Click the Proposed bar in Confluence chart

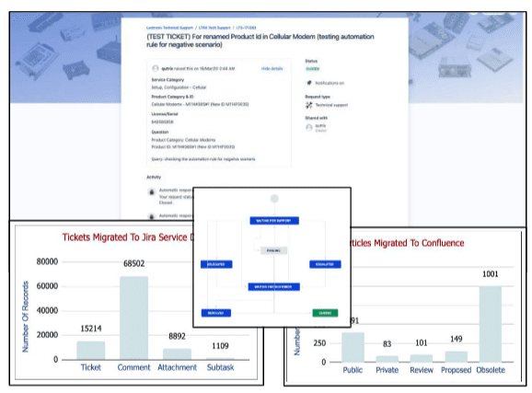pyautogui.click(x=456, y=357)
